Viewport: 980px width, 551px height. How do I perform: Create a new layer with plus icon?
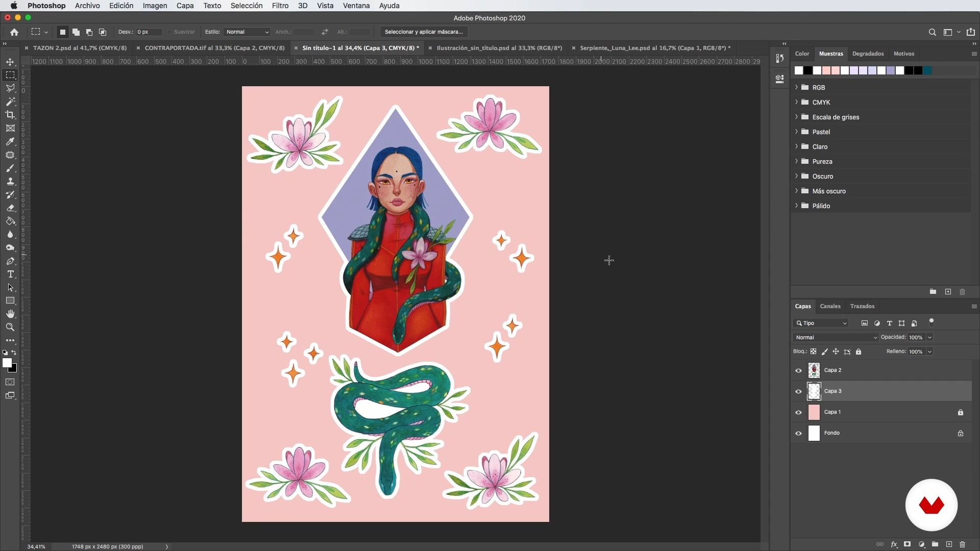[x=949, y=544]
